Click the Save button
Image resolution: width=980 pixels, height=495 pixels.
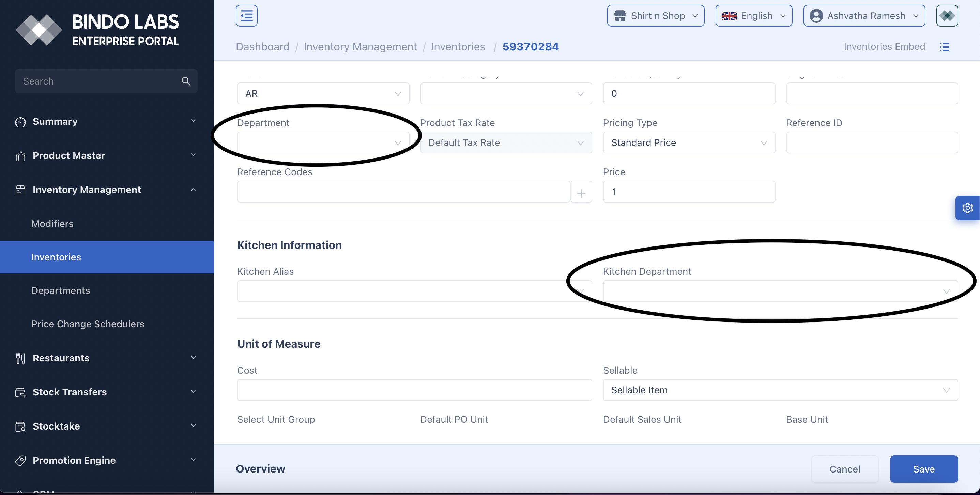click(923, 469)
